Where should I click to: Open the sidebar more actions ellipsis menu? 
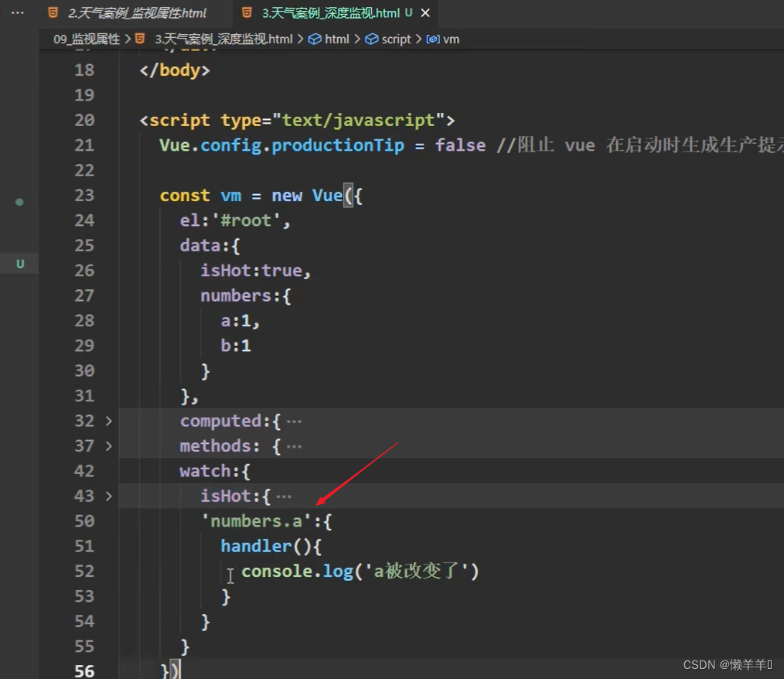pyautogui.click(x=18, y=13)
